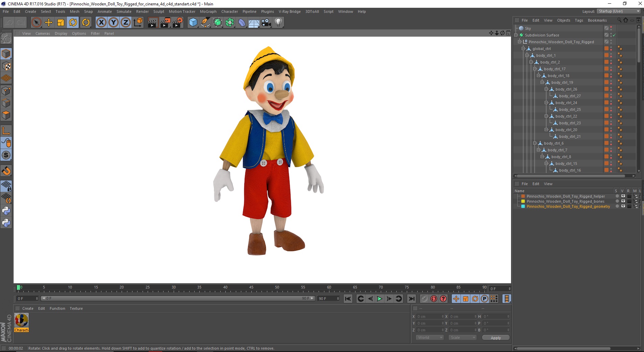Select body_ctrl_19 object
Image resolution: width=644 pixels, height=352 pixels.
pyautogui.click(x=562, y=82)
